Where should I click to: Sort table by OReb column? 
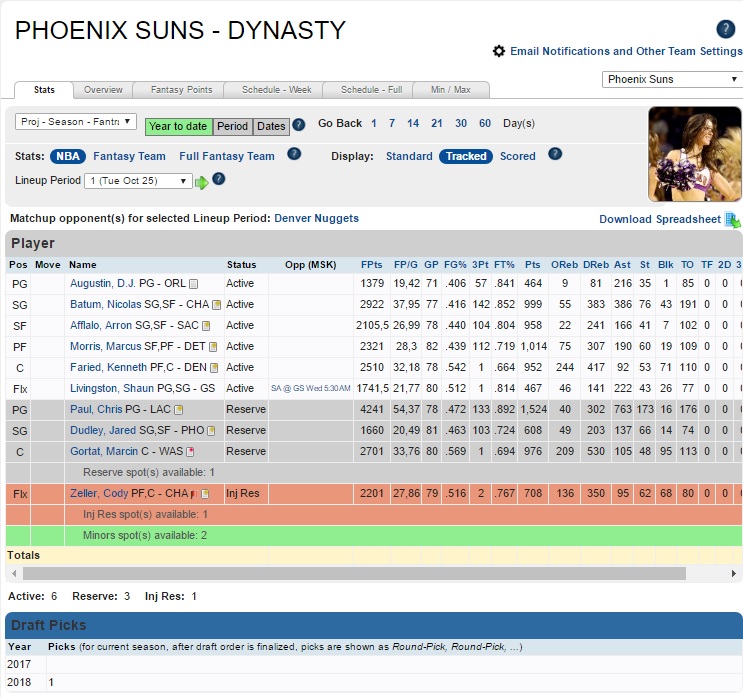pyautogui.click(x=564, y=265)
